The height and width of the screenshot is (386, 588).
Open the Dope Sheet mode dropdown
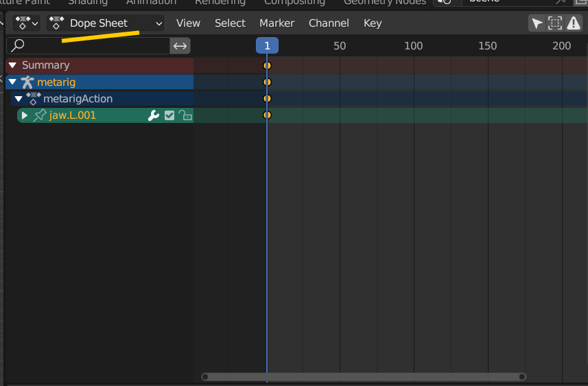tap(105, 23)
